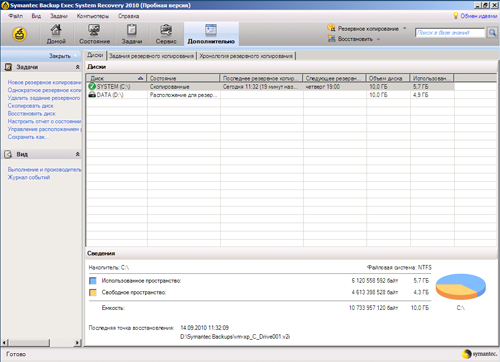
Task: Open the Состояние toolbar icon
Action: [x=94, y=34]
